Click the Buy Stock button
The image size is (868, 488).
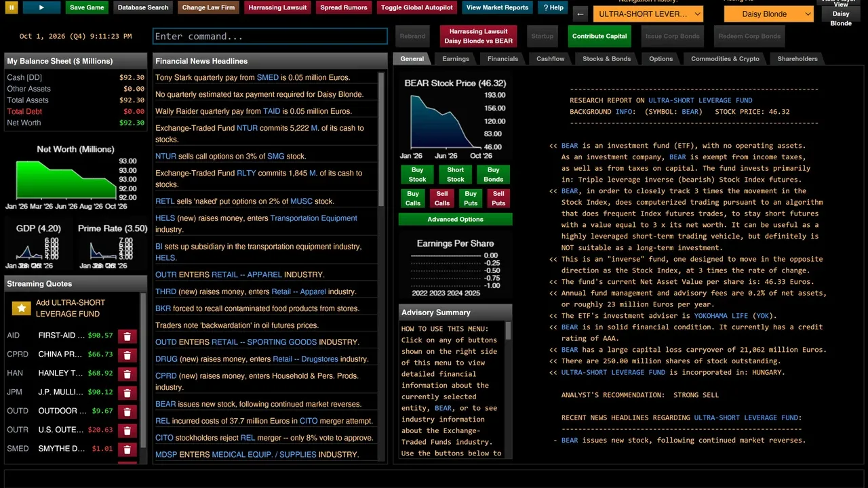tap(417, 175)
